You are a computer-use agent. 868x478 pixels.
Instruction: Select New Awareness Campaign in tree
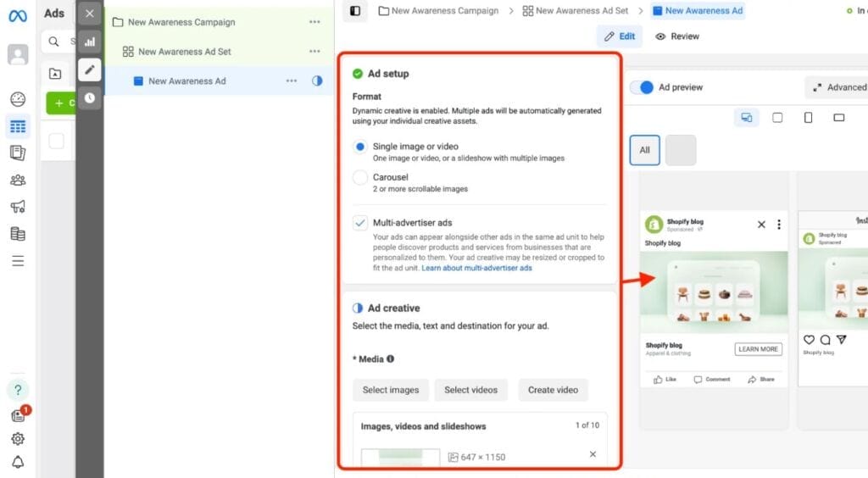[x=181, y=22]
